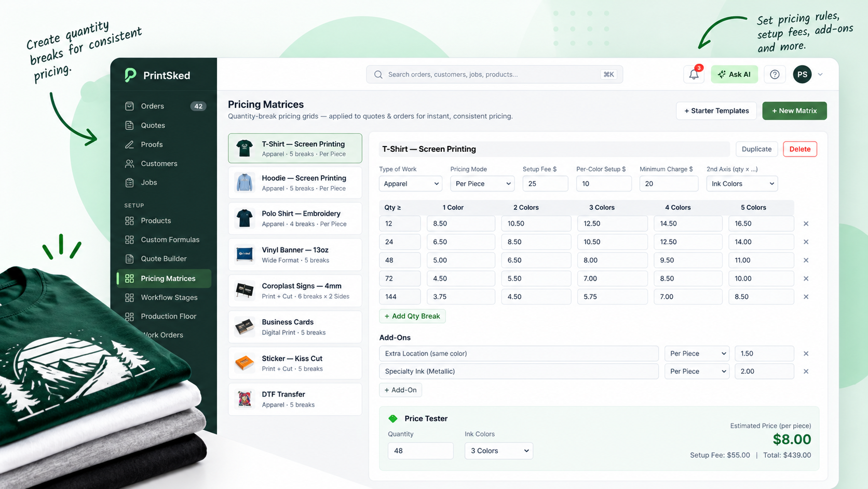Remove the 72 quantity break row
868x489 pixels.
(806, 279)
